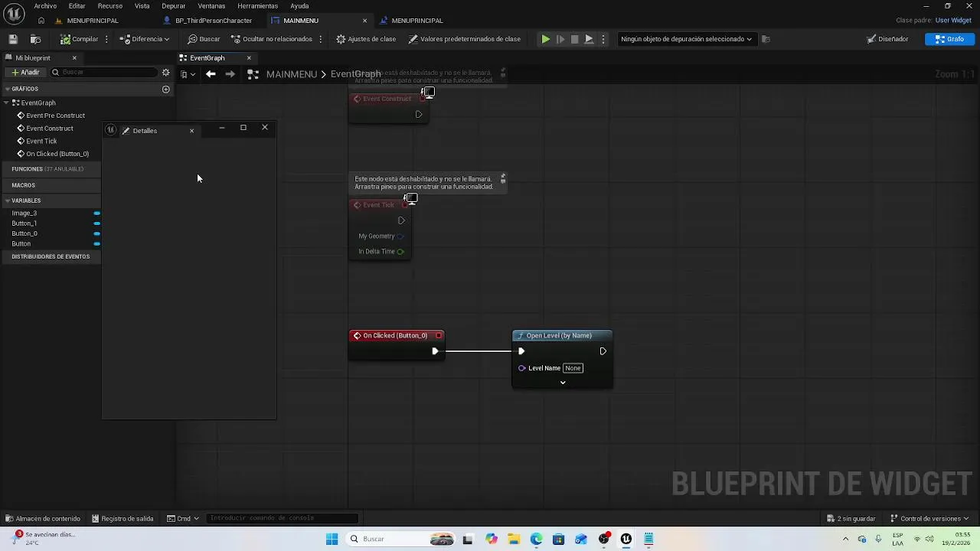980x551 pixels.
Task: Open Ajustes de clase
Action: pos(366,39)
